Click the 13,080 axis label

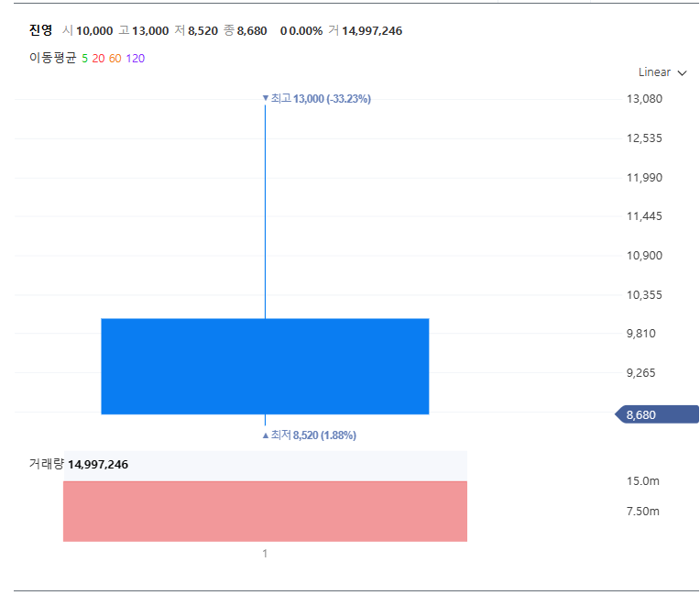pos(644,99)
